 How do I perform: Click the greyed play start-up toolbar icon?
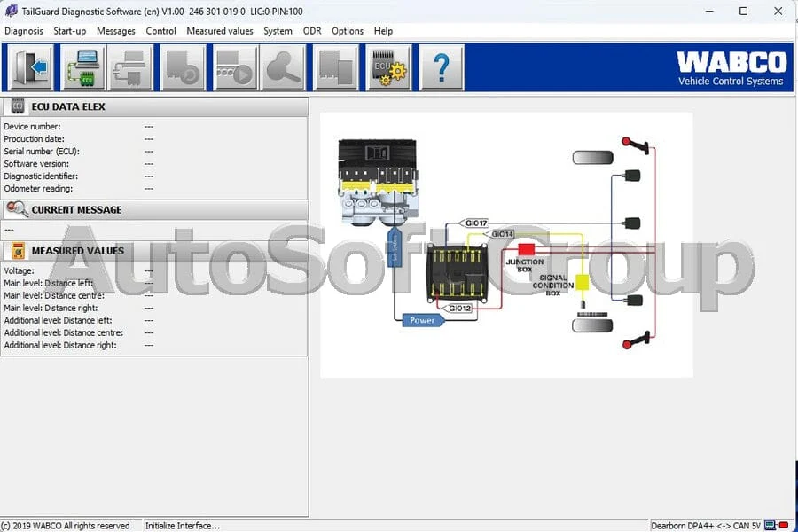(235, 67)
